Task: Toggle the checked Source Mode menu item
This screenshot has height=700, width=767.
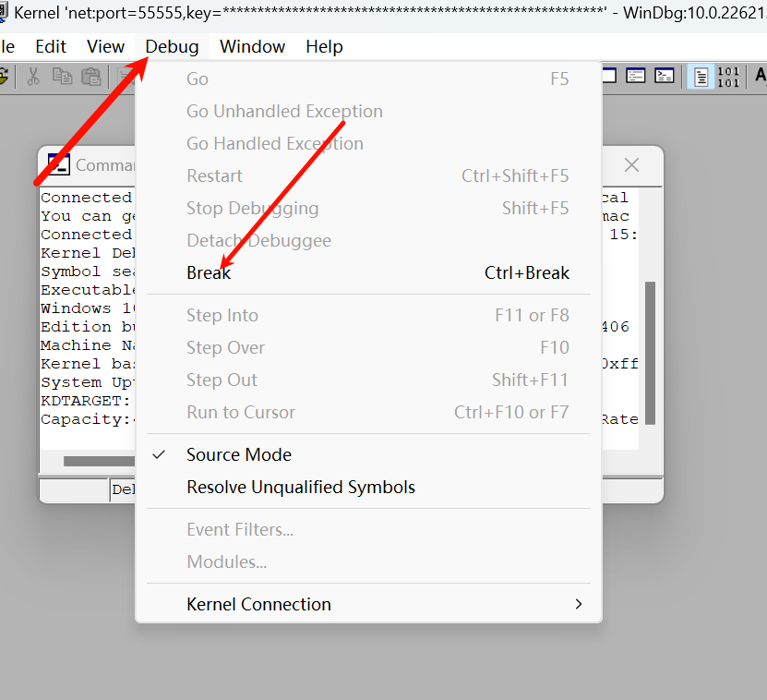Action: point(239,454)
